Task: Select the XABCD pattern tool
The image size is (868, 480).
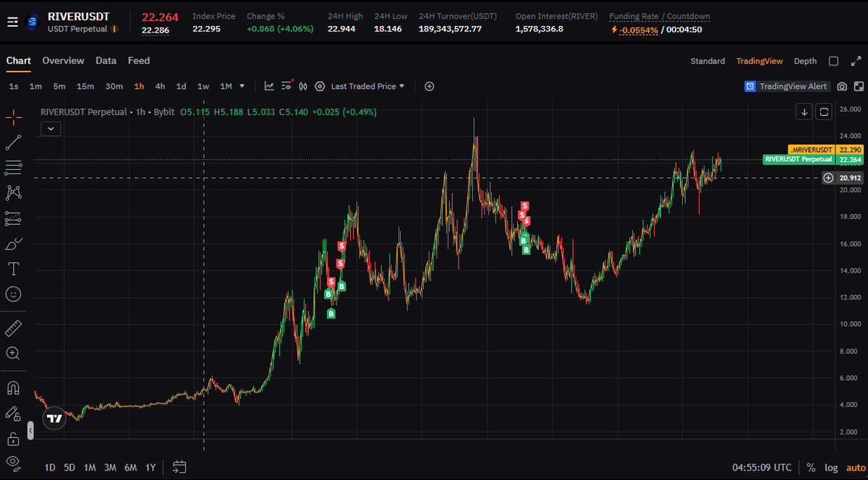Action: (x=13, y=192)
